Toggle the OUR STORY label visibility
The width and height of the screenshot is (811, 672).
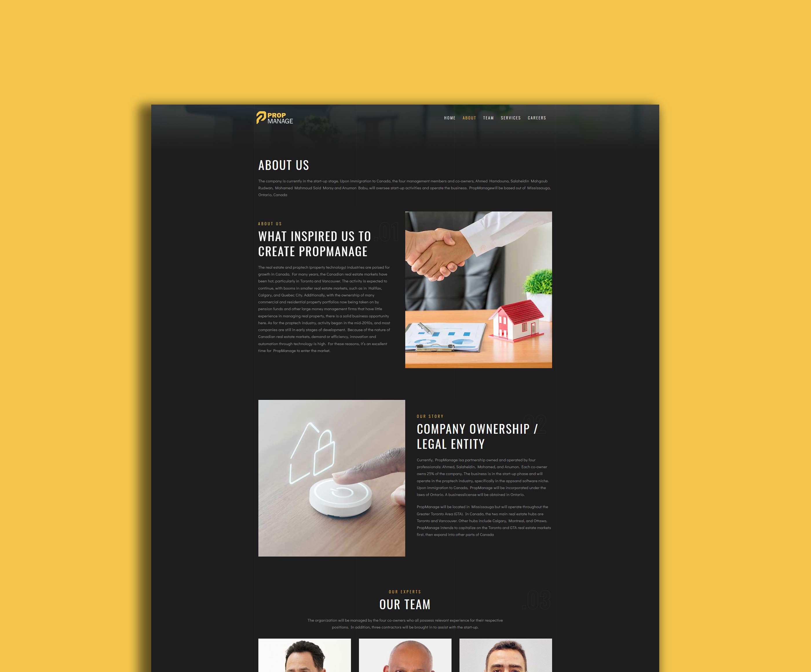tap(430, 416)
